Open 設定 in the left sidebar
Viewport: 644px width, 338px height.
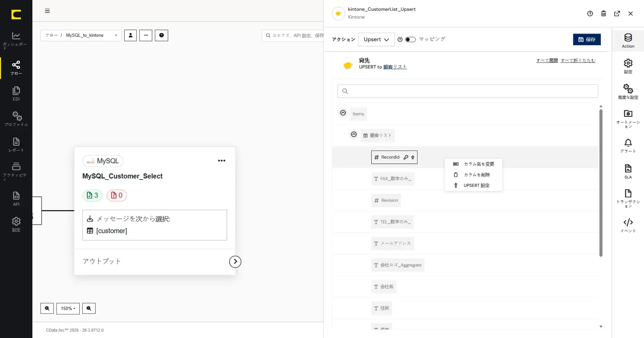coord(16,224)
